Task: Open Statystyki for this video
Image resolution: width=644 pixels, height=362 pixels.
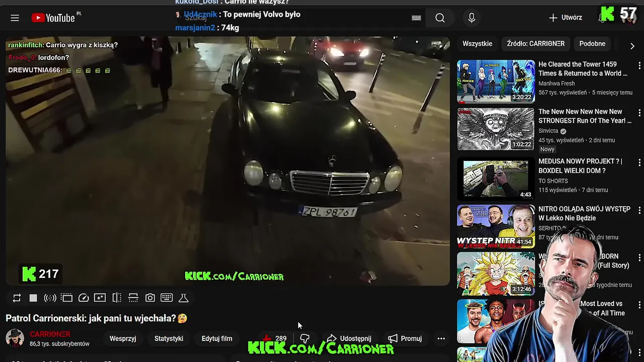Action: (169, 338)
